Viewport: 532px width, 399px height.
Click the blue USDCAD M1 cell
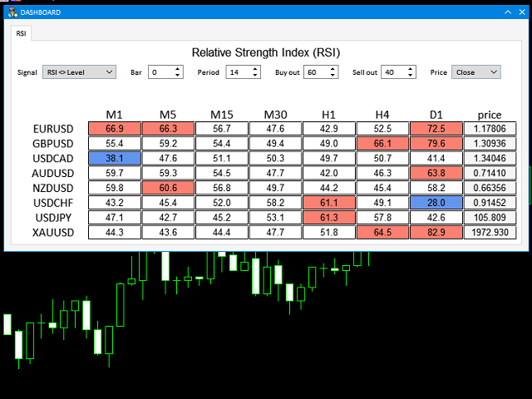coord(115,158)
